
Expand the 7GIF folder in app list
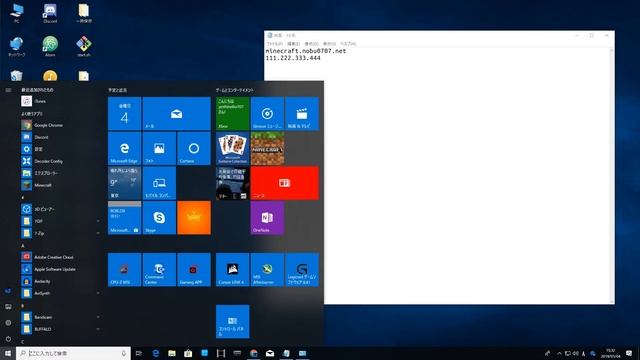point(60,221)
